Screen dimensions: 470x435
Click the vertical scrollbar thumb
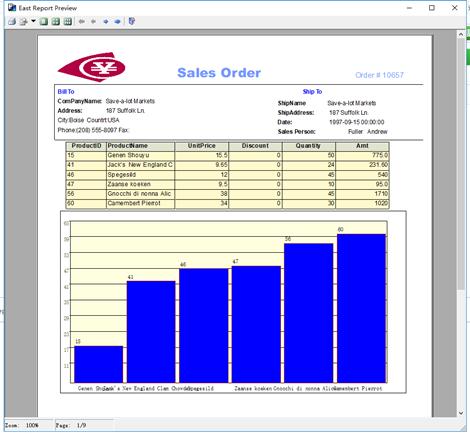(461, 164)
